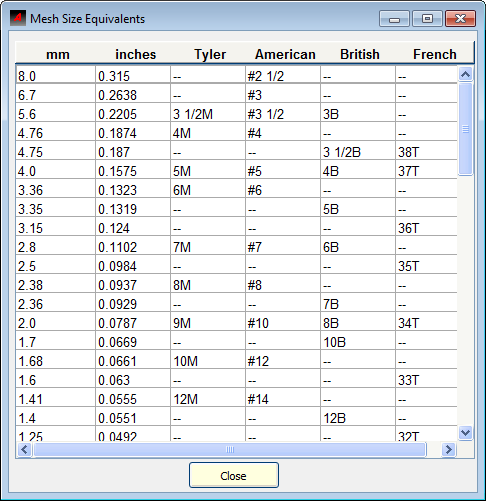Click the Close button
The height and width of the screenshot is (501, 486).
(x=234, y=475)
